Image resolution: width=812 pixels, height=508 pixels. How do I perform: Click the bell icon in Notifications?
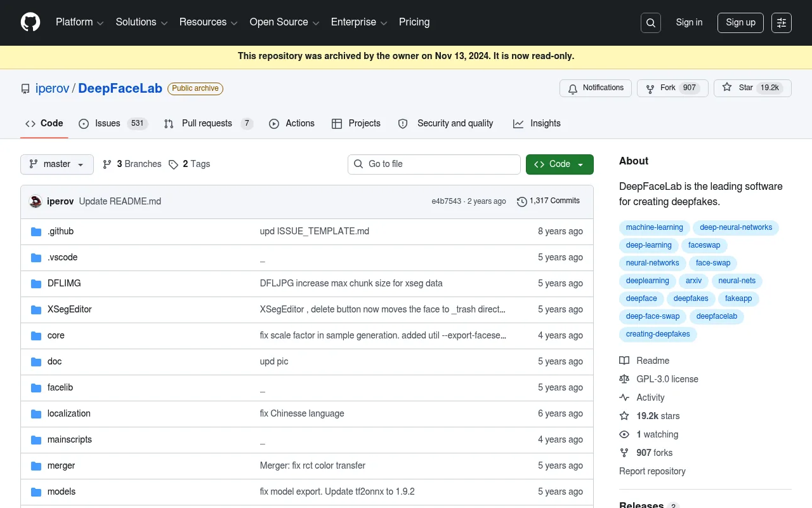pos(573,88)
